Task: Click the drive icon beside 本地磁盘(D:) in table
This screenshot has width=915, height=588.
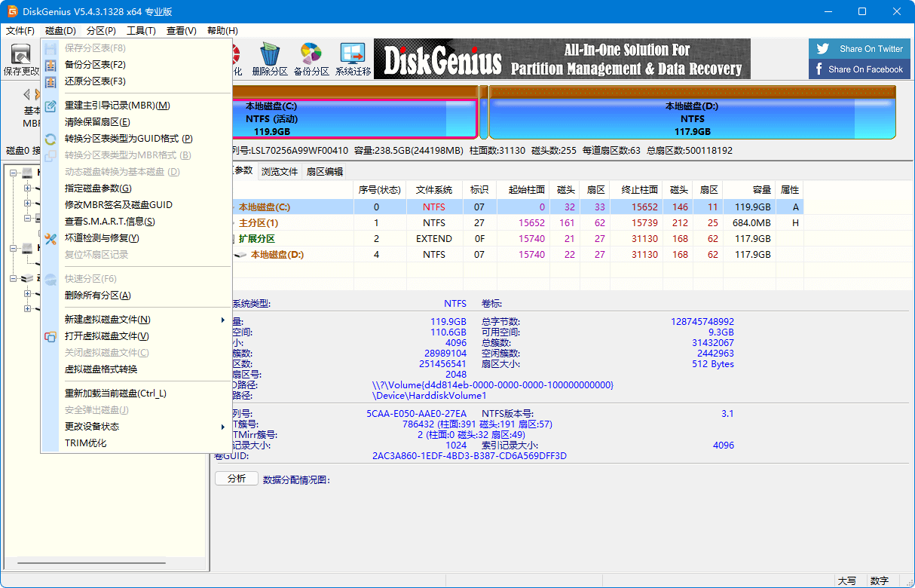Action: point(240,255)
